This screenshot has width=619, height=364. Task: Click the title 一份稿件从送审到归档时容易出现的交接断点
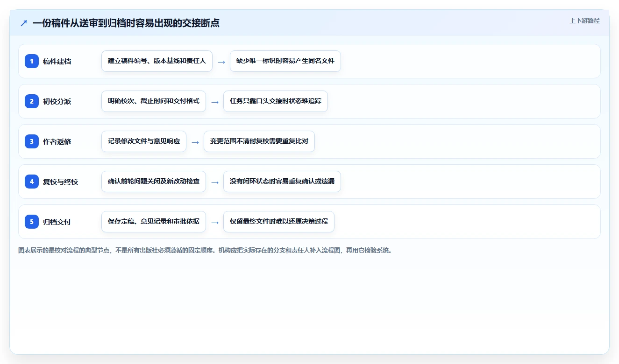(x=126, y=23)
